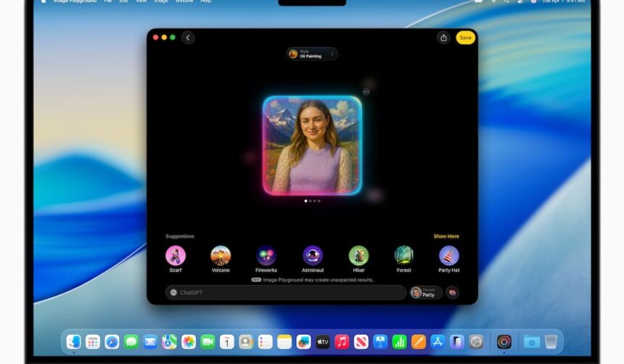Viewport: 624px width, 364px height.
Task: Launch Pages from the Dock
Action: click(418, 342)
